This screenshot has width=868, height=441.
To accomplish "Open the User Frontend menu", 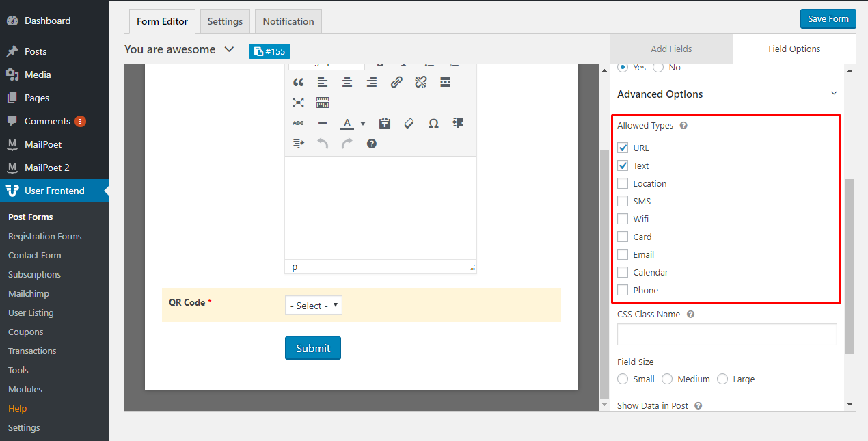I will tap(55, 191).
